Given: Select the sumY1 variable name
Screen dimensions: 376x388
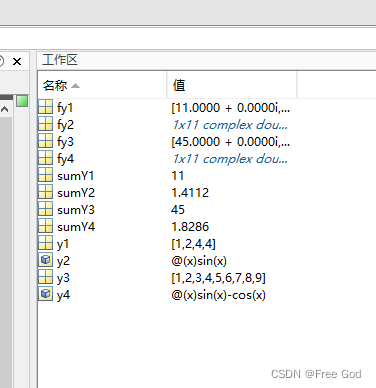Looking at the screenshot, I should tap(76, 176).
